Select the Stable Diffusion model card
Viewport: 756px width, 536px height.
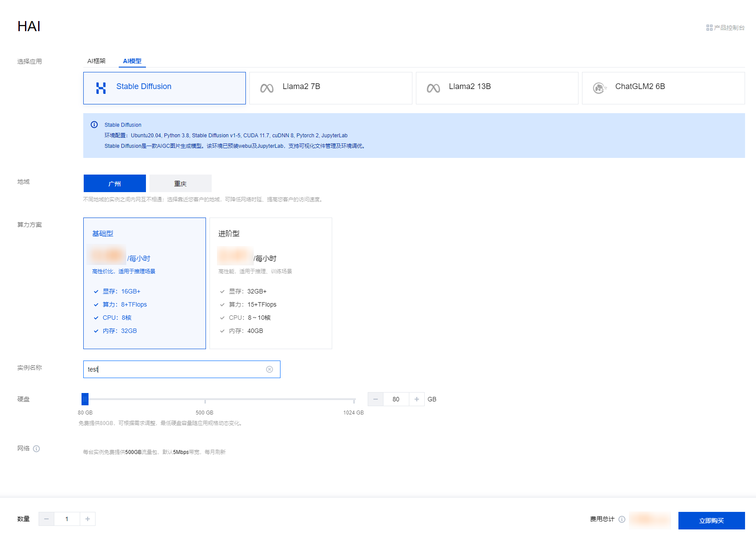click(164, 88)
